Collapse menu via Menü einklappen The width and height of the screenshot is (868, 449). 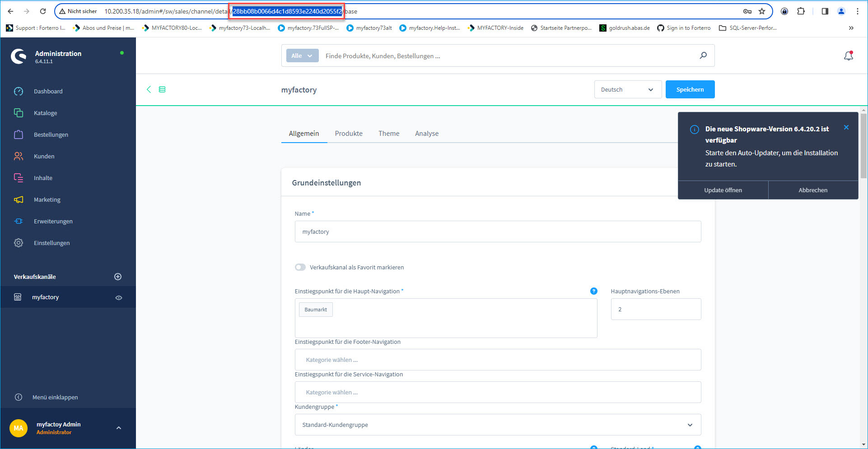tap(55, 397)
